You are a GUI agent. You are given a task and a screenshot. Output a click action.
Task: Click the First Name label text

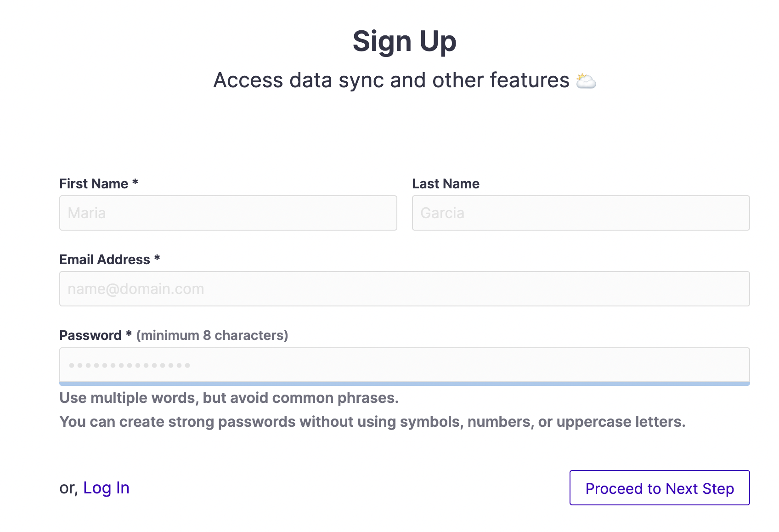tap(94, 184)
